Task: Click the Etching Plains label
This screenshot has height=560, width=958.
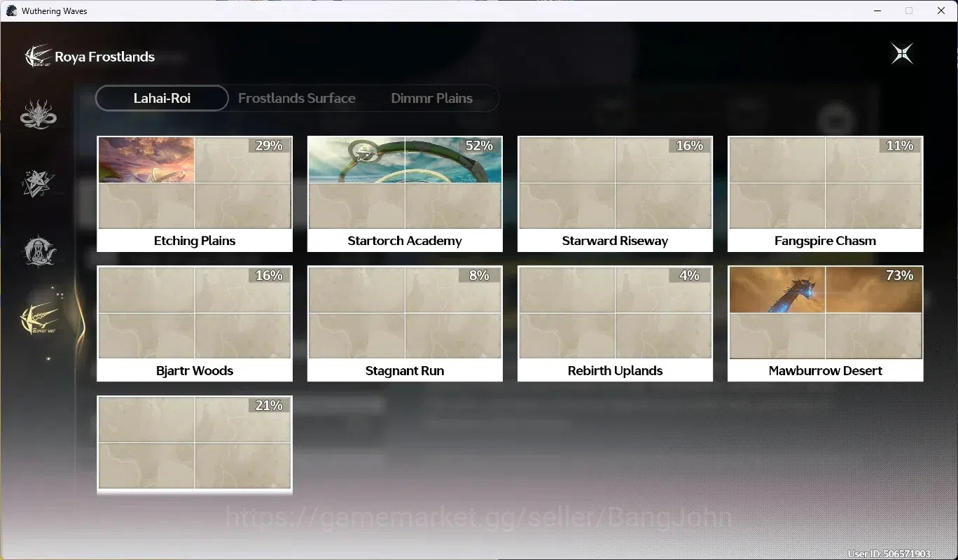Action: coord(195,241)
